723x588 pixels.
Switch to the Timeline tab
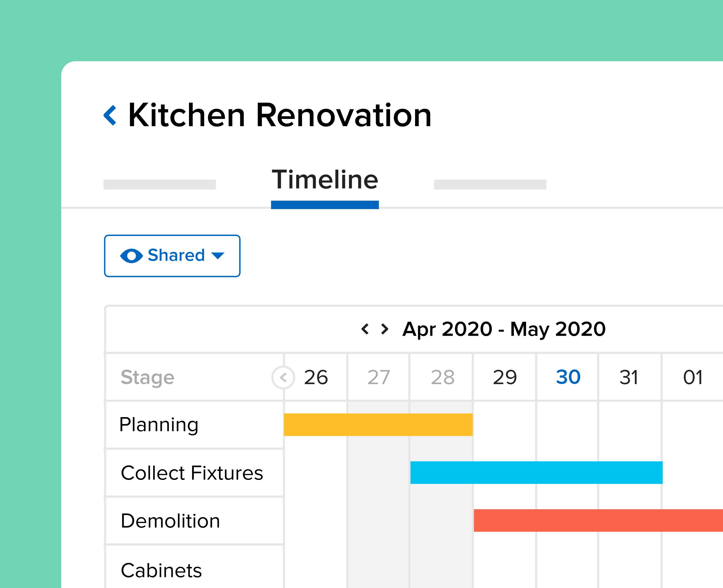[x=325, y=180]
